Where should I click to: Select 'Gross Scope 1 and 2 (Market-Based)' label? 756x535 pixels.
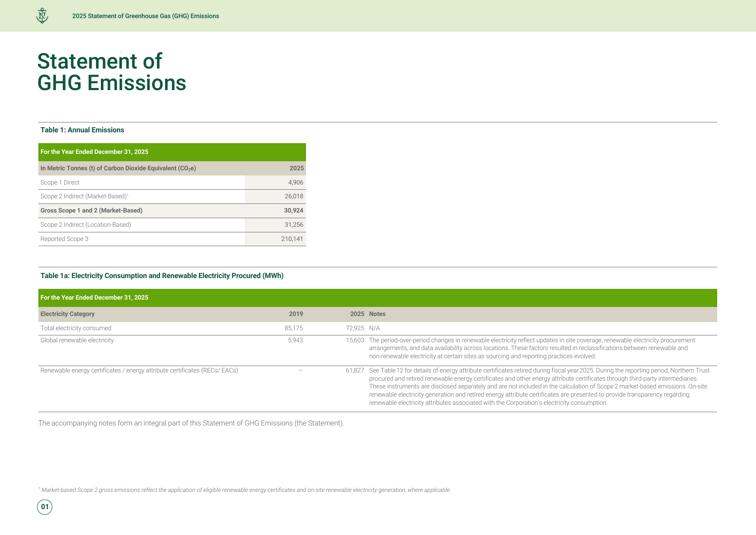91,210
